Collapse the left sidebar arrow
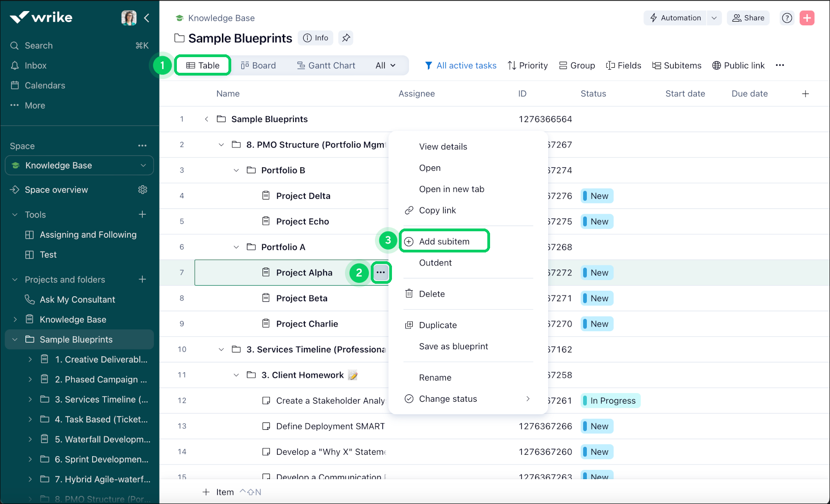The image size is (830, 504). point(147,18)
